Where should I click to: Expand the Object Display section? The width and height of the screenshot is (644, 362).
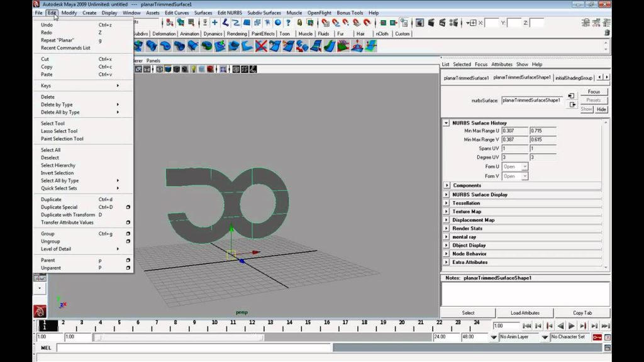point(447,245)
